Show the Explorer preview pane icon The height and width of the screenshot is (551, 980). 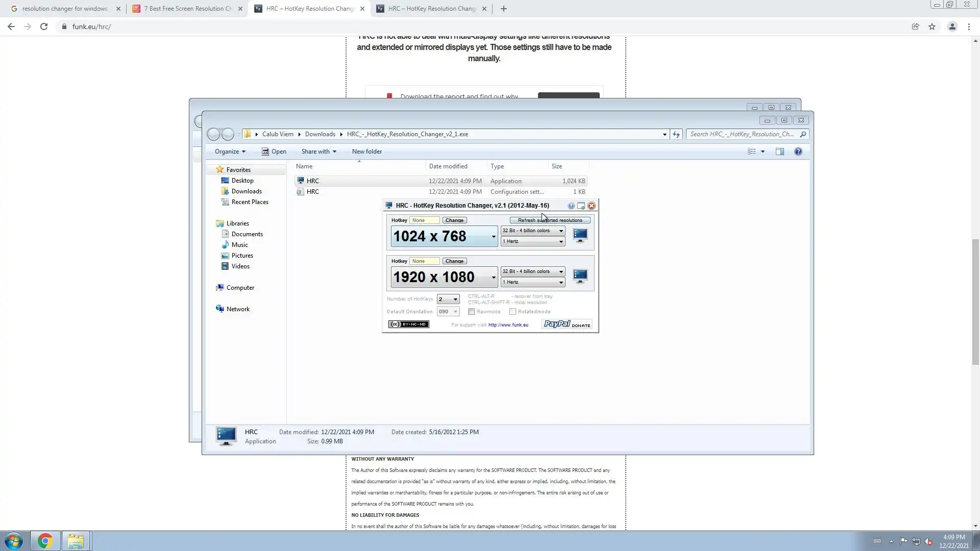click(779, 152)
